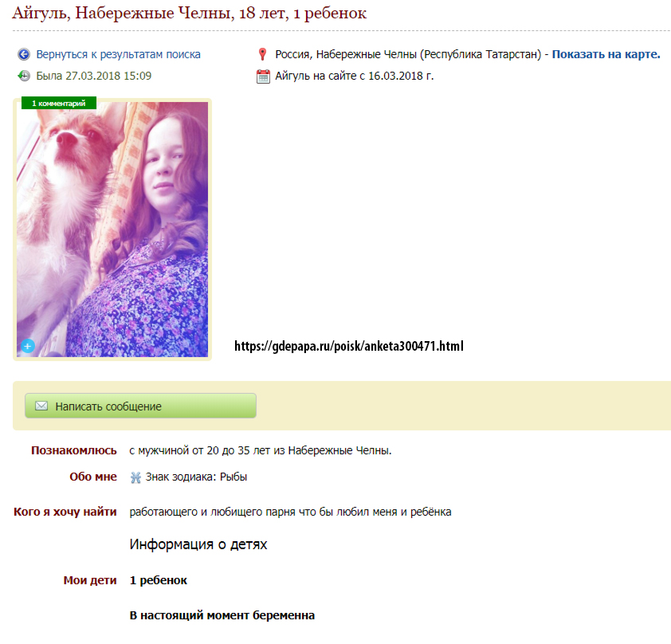Click the gdepapa.ru anketa URL text

(x=349, y=346)
